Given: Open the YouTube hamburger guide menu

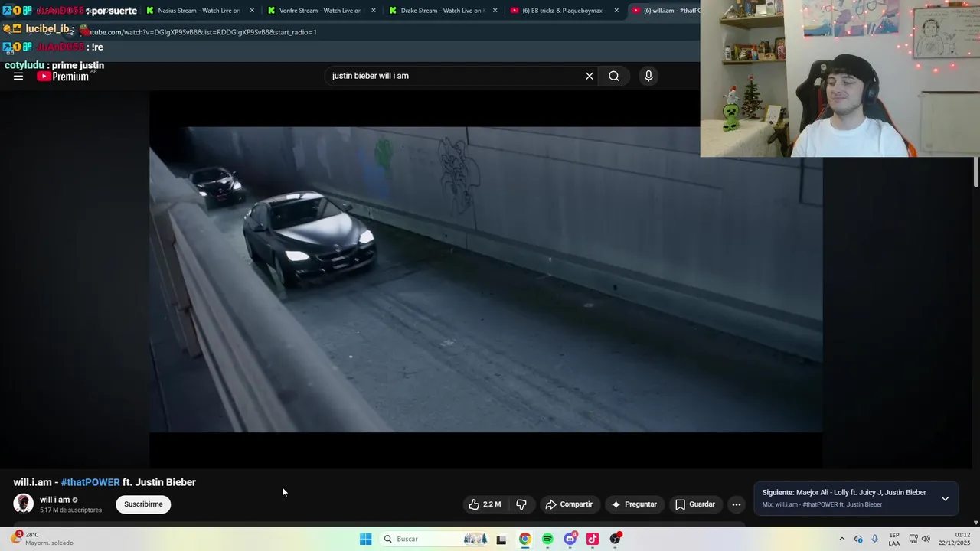Looking at the screenshot, I should pyautogui.click(x=18, y=77).
